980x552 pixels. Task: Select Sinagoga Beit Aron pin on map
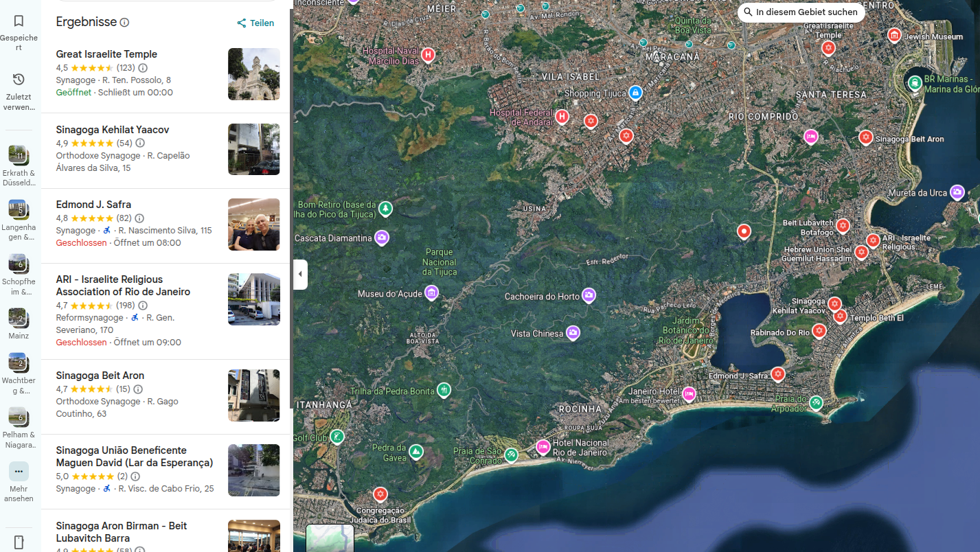tap(866, 137)
